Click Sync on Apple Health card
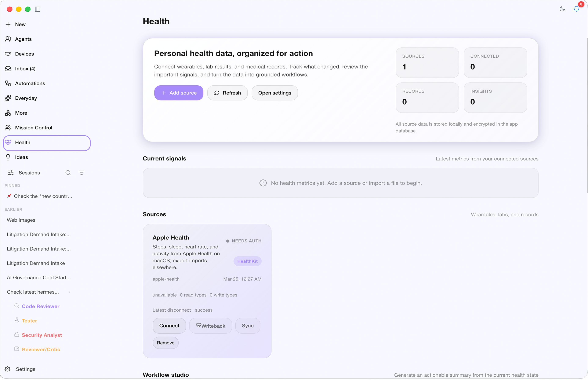The width and height of the screenshot is (588, 380). (x=247, y=326)
